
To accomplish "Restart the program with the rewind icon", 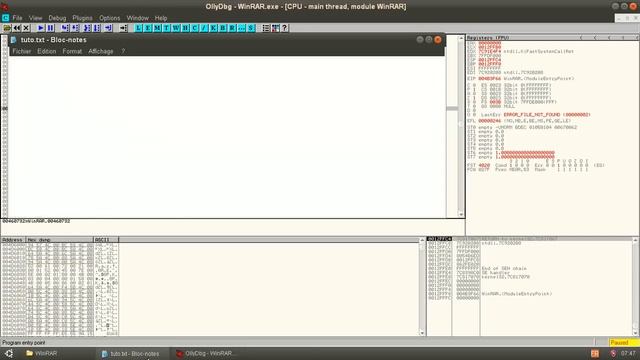I will (x=17, y=28).
